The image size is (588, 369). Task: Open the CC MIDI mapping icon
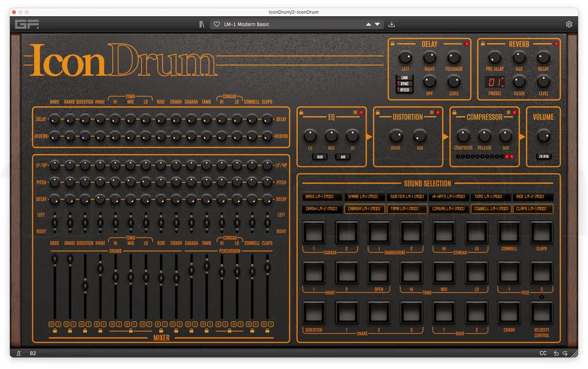coord(543,353)
